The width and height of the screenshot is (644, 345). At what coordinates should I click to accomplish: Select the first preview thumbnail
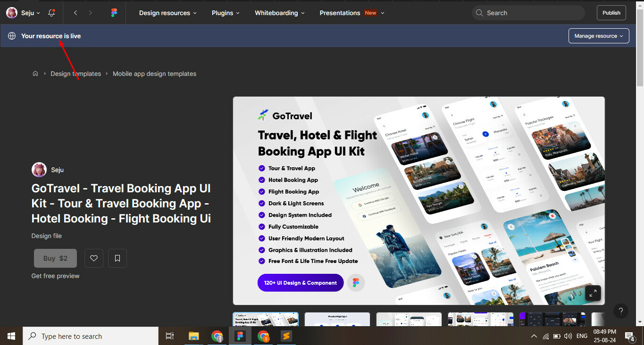point(266,319)
